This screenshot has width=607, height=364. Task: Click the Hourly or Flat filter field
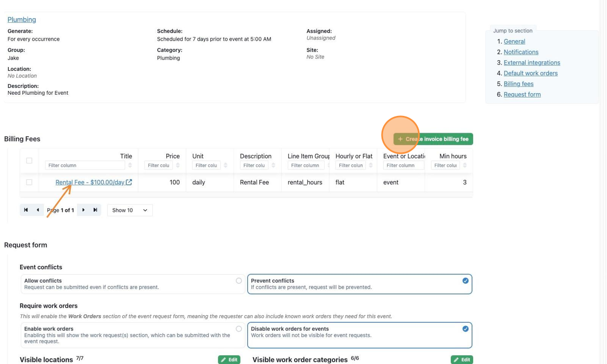350,165
